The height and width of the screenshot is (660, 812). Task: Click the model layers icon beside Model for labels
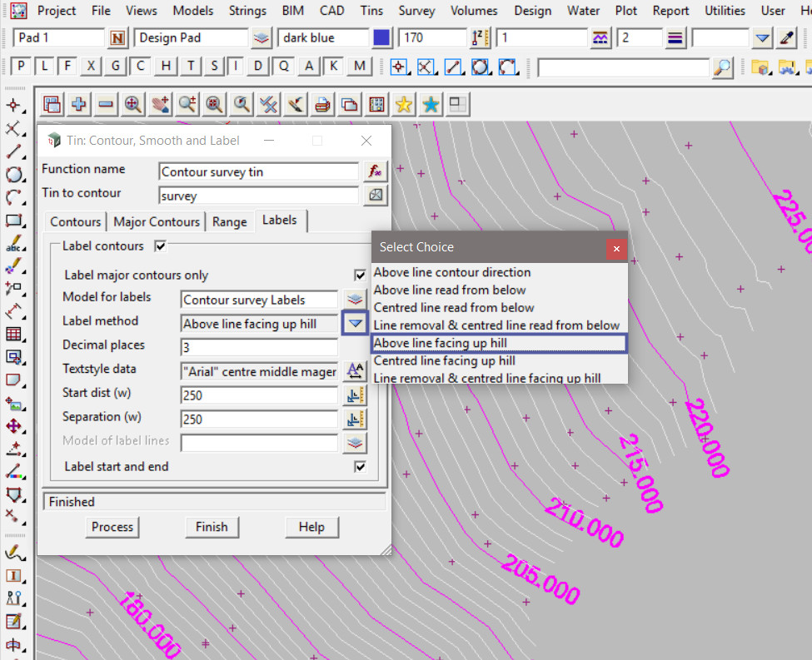pos(355,300)
